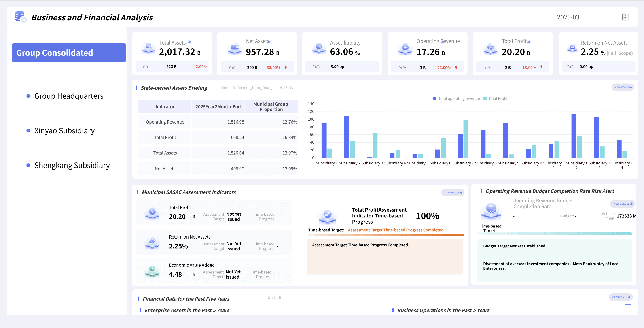Click the Operating Revenue share arrow icon
644x328 pixels.
[x=443, y=42]
